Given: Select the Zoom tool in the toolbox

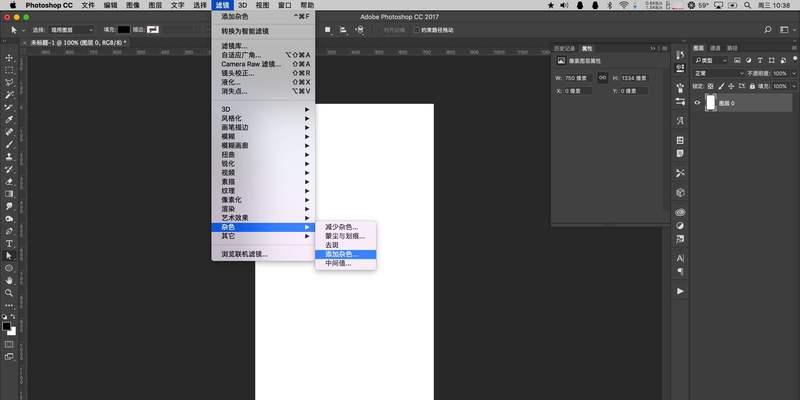Looking at the screenshot, I should pos(9,293).
